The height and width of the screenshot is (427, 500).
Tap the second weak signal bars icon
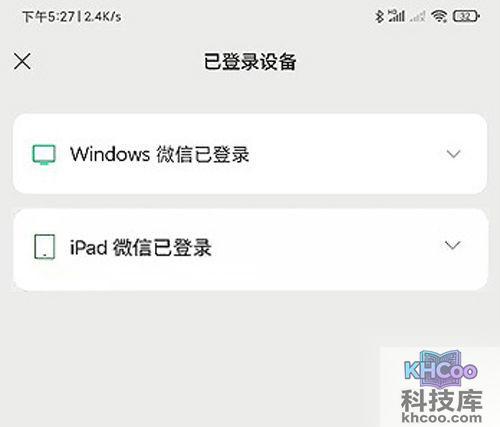pyautogui.click(x=418, y=16)
